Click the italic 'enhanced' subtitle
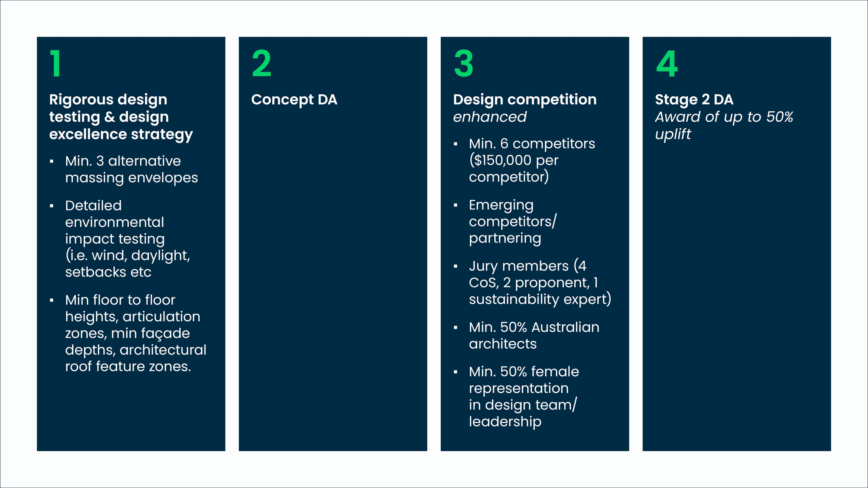The image size is (868, 488). click(x=490, y=117)
